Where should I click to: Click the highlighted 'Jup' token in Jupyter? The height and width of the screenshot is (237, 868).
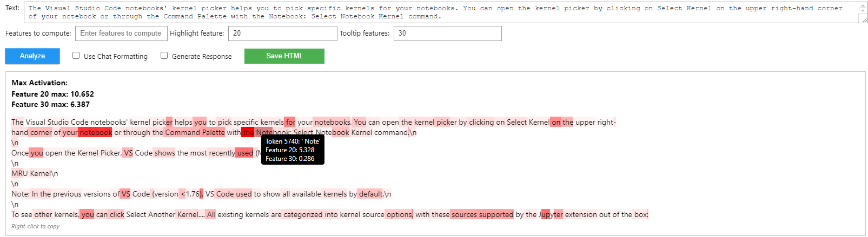[545, 215]
